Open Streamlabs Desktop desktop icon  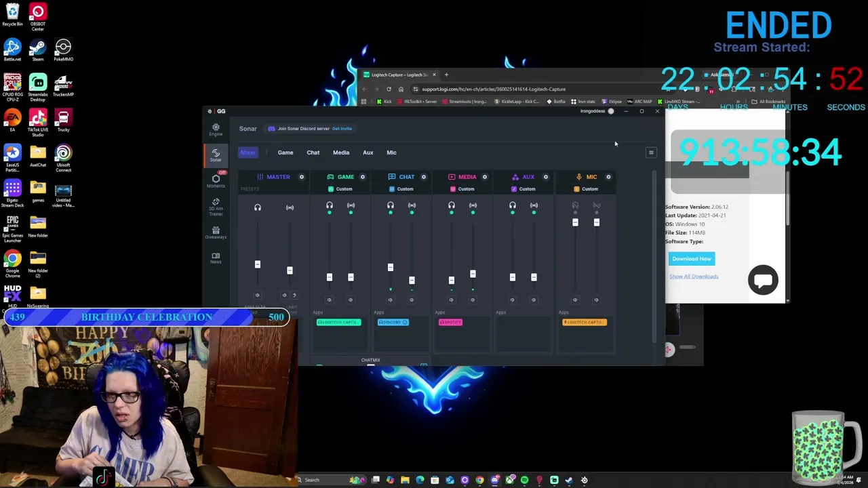click(38, 88)
